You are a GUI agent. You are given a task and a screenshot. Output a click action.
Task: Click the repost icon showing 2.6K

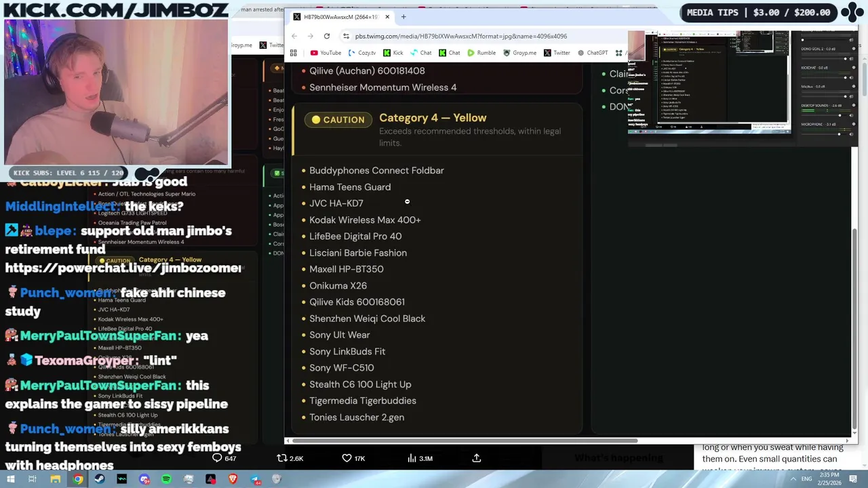coord(282,458)
